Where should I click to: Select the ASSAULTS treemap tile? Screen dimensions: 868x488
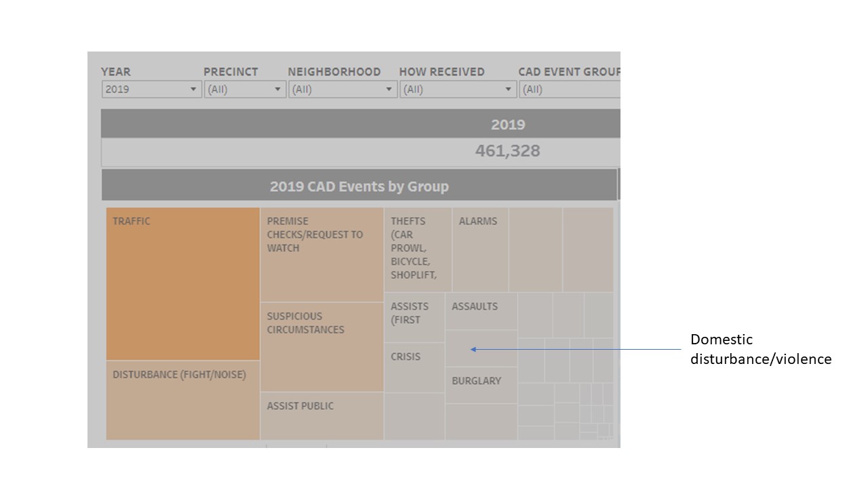tap(481, 311)
